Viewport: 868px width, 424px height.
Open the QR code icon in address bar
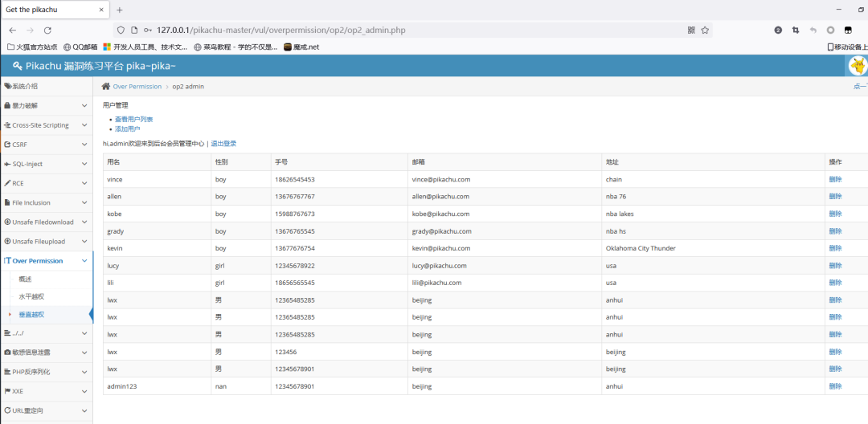(691, 31)
